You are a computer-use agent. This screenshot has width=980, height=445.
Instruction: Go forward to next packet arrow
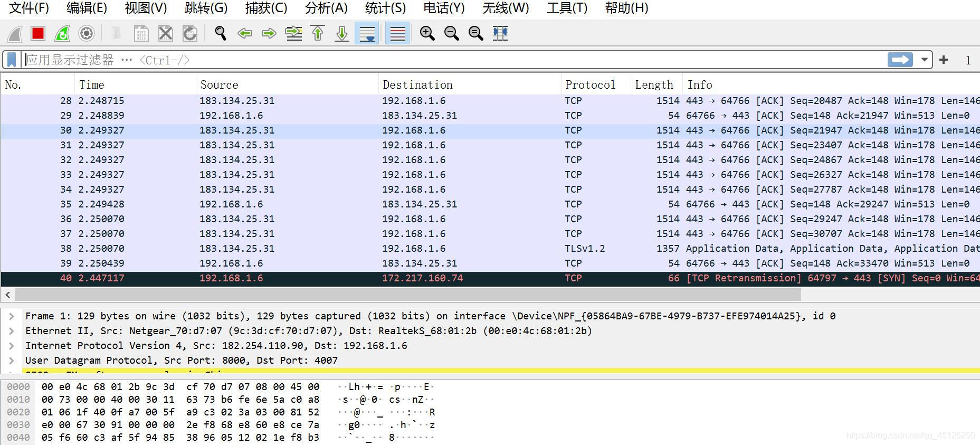[269, 33]
